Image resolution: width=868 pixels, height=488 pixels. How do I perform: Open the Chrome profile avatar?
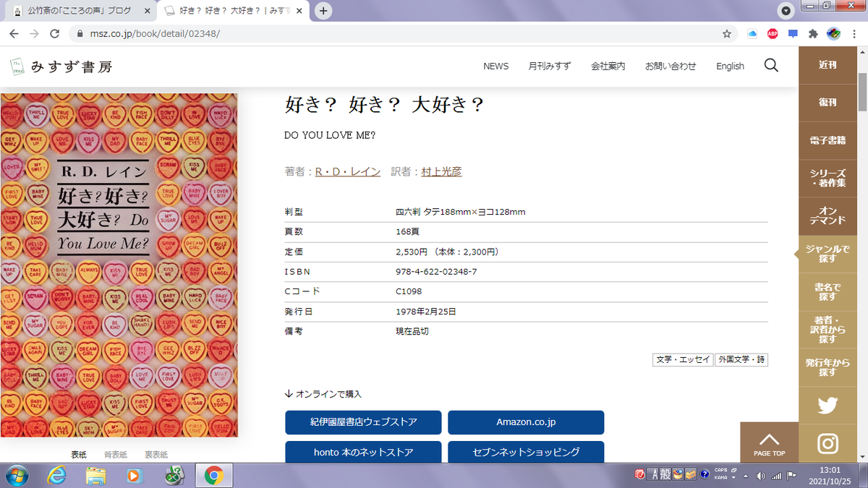click(x=833, y=34)
